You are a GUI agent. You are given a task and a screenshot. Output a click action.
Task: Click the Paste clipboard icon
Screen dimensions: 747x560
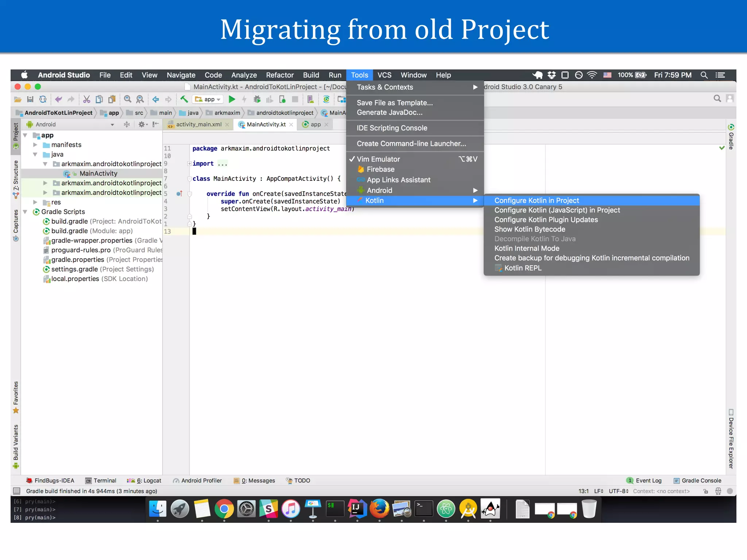coord(112,99)
